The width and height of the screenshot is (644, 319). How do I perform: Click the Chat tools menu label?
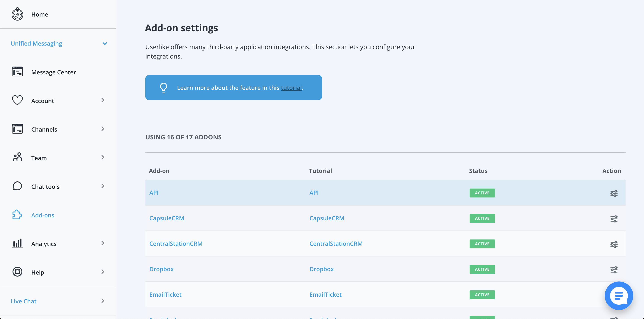pos(45,187)
